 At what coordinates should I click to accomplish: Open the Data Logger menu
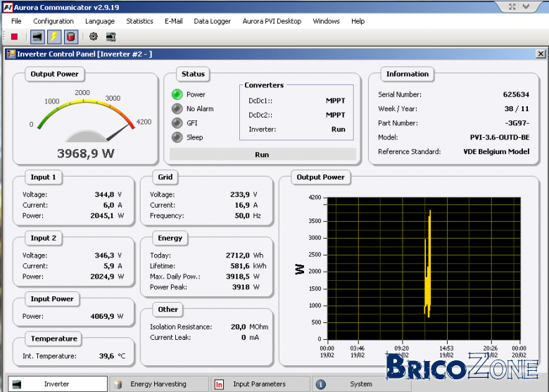pyautogui.click(x=212, y=21)
